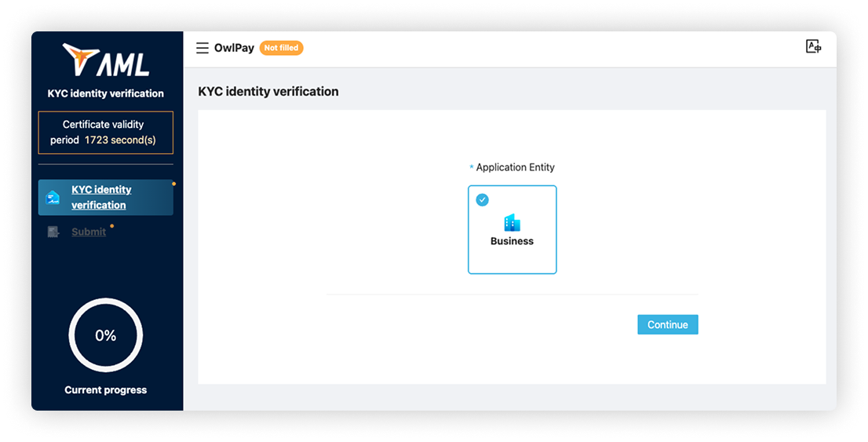Click the KYC identity verification sidebar icon
The height and width of the screenshot is (442, 868).
point(53,197)
